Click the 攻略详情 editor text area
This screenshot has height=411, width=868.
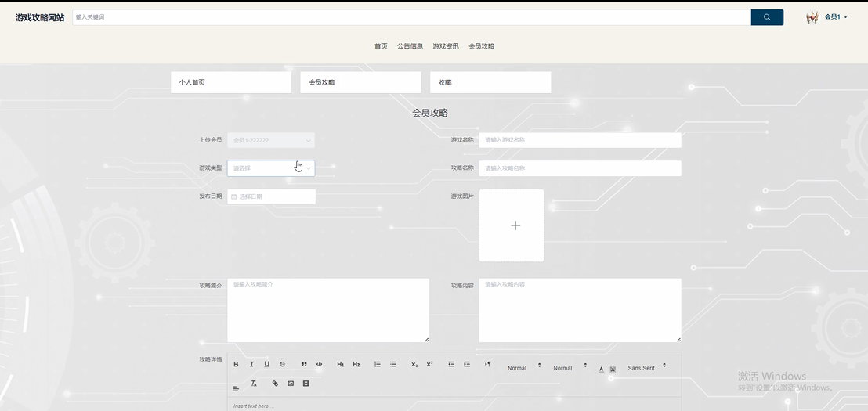tap(454, 405)
